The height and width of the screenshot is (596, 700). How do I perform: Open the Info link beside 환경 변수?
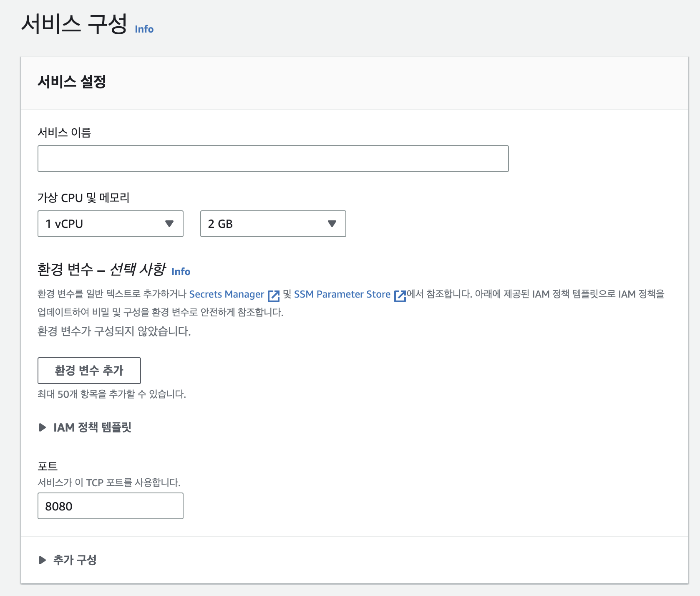[x=181, y=272]
